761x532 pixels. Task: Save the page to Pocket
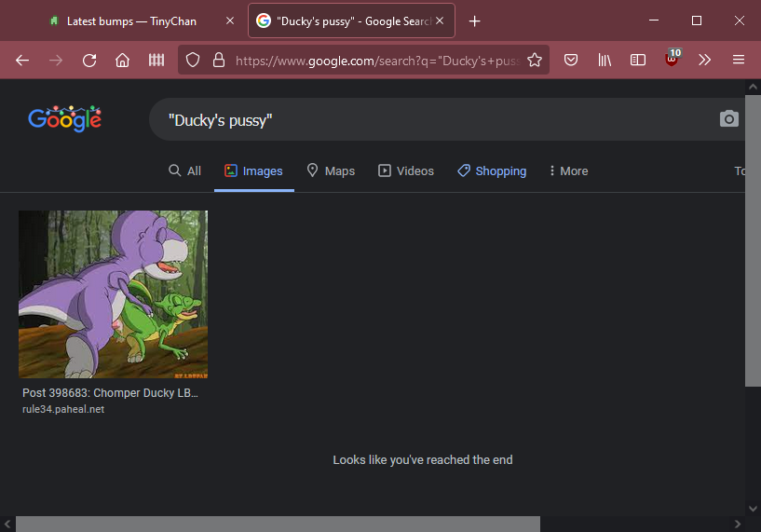(572, 60)
